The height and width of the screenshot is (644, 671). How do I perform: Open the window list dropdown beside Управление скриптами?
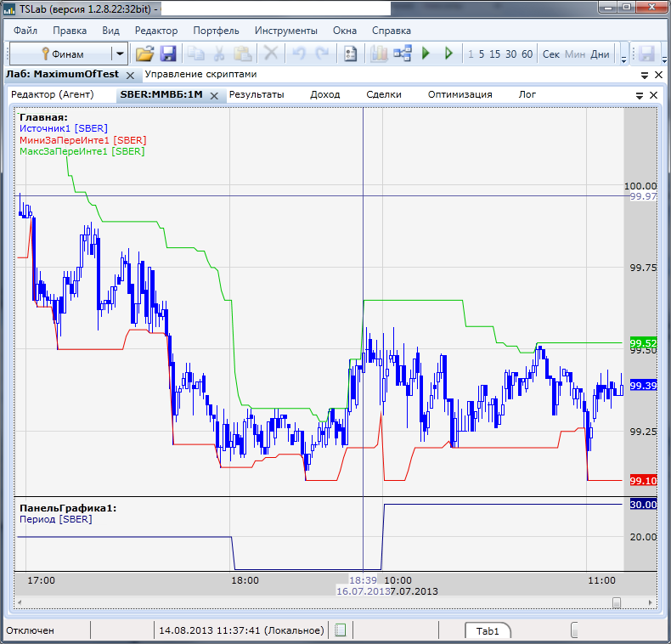[645, 75]
